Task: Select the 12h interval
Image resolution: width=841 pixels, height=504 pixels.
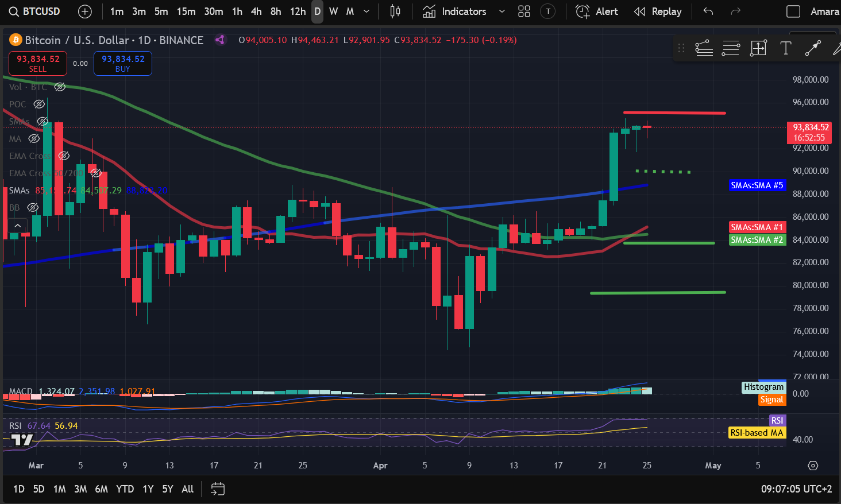Action: tap(298, 11)
